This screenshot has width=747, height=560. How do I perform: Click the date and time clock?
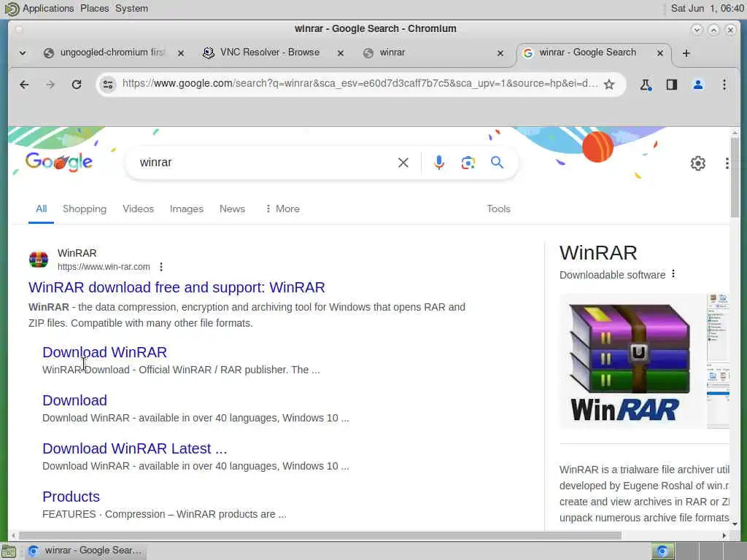pos(707,8)
